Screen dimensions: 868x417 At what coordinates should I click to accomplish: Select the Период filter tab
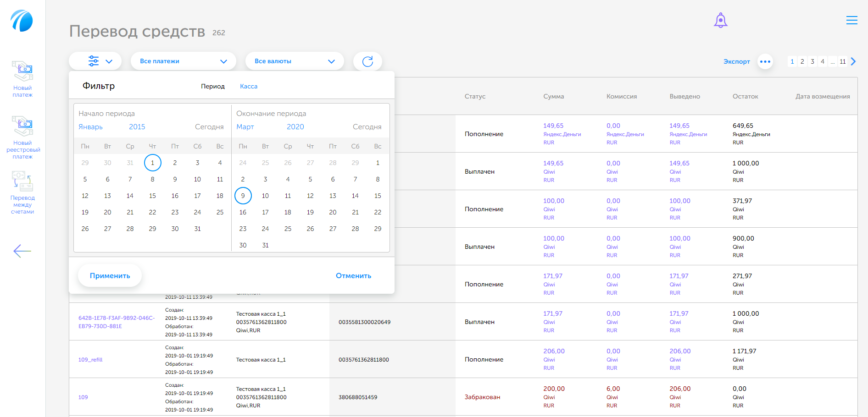pos(212,86)
